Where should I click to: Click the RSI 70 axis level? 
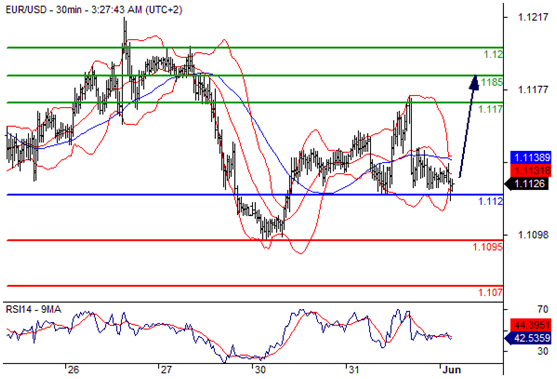(543, 310)
